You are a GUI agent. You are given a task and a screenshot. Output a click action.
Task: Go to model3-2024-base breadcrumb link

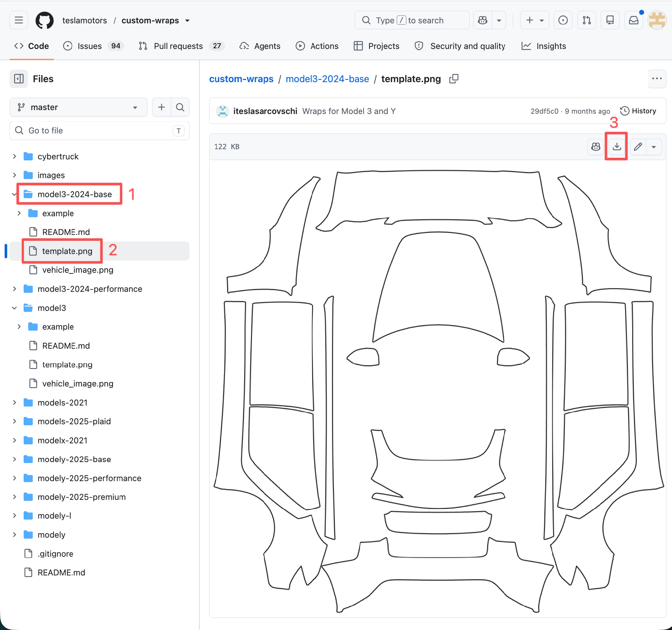click(x=327, y=79)
